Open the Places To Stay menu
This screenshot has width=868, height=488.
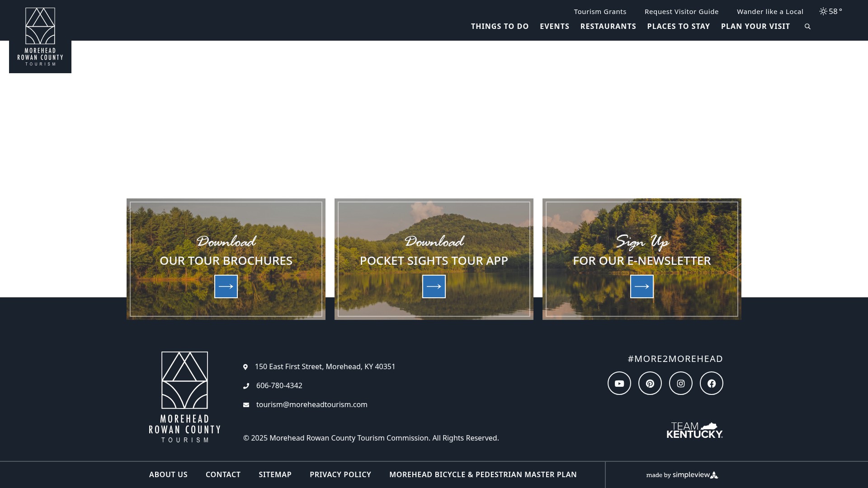point(679,26)
